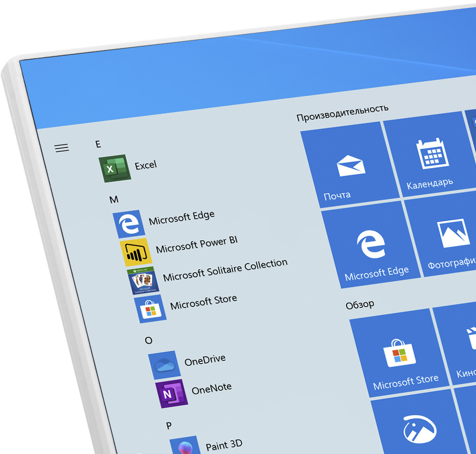Click the OneDrive cloud icon
476x454 pixels.
164,365
